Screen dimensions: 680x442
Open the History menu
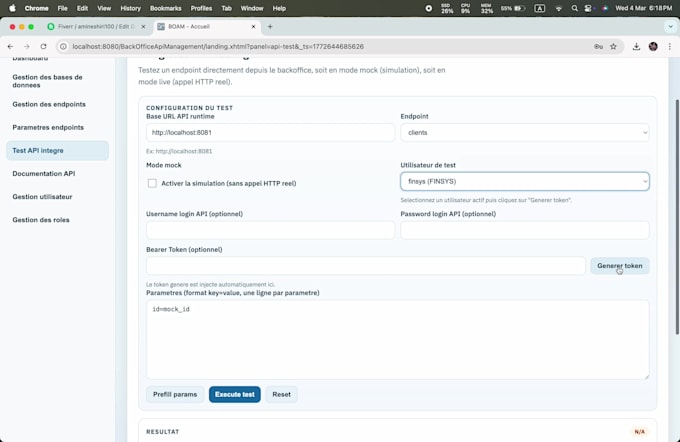click(x=131, y=8)
